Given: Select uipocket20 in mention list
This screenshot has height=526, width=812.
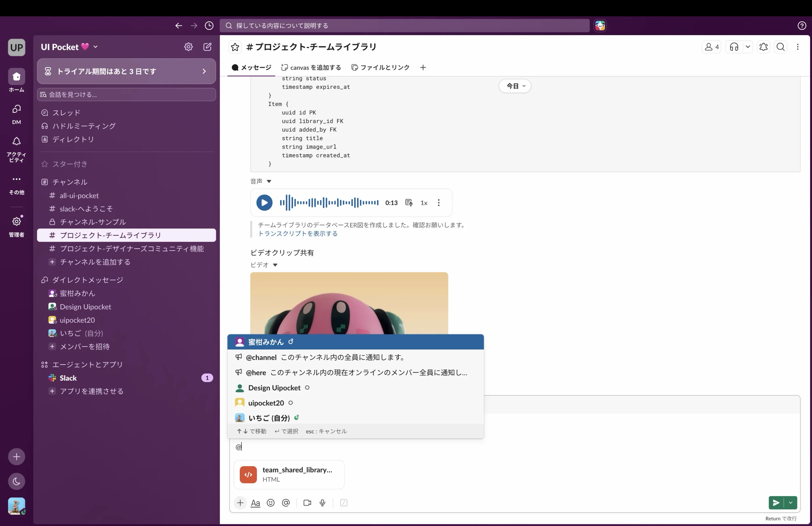Looking at the screenshot, I should click(355, 403).
